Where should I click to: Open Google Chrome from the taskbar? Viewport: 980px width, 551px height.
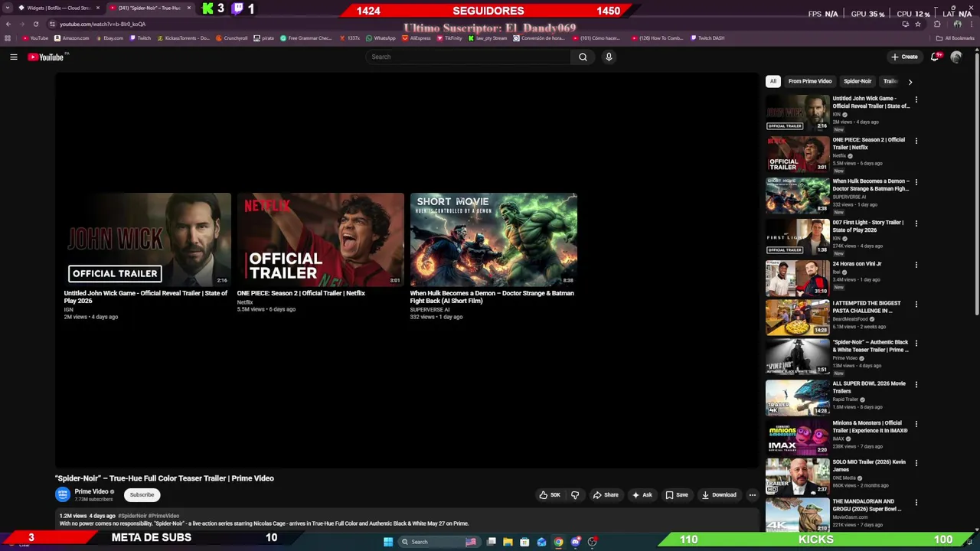558,542
